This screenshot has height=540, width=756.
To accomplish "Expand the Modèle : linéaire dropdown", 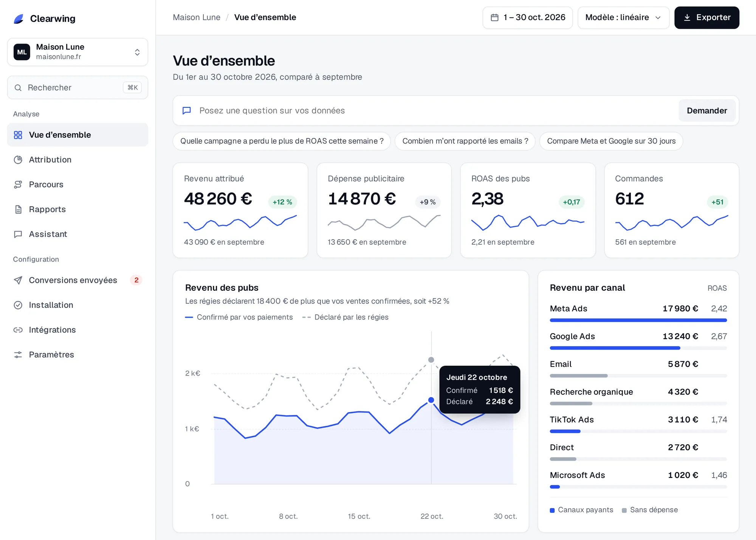I will tap(623, 17).
